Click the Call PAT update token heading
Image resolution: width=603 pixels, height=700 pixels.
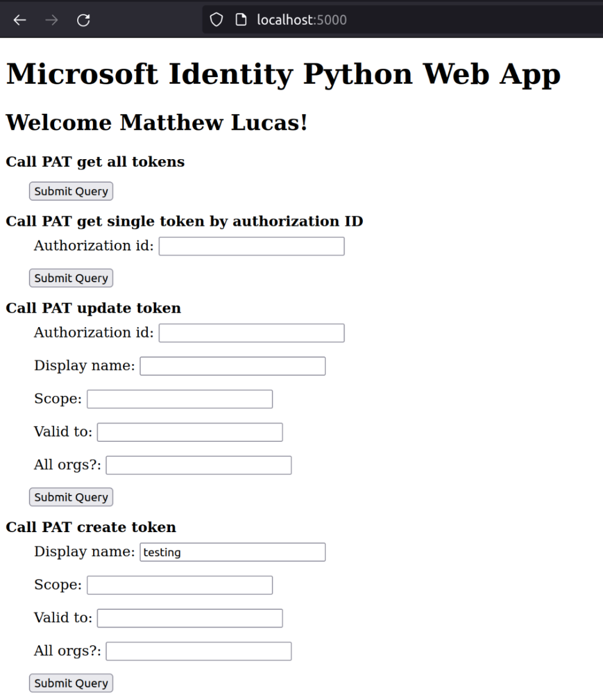(x=93, y=308)
